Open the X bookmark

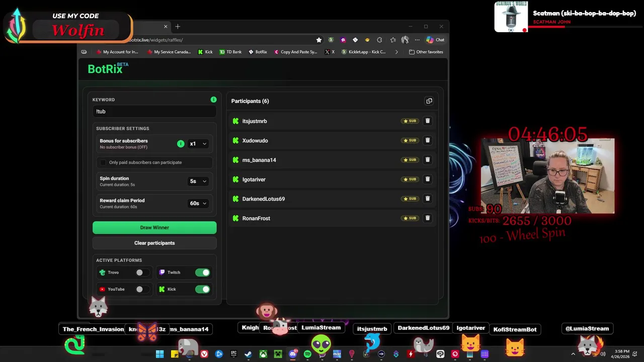coord(330,52)
